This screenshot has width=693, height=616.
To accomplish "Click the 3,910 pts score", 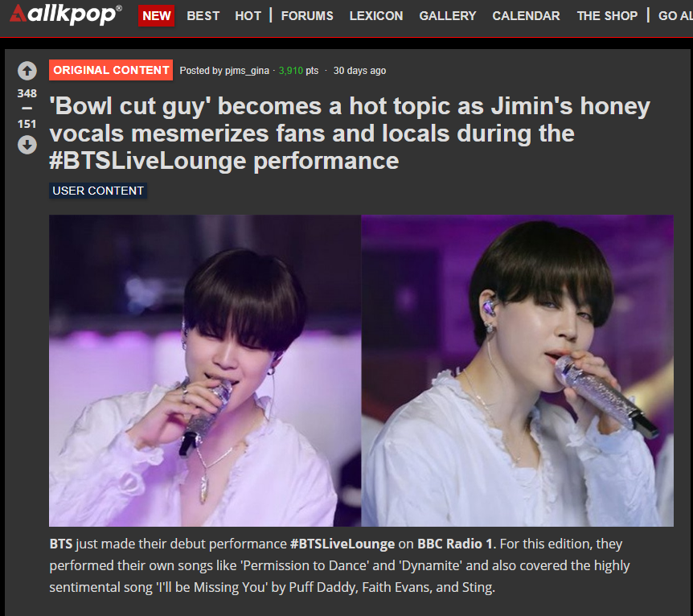I will tap(298, 71).
